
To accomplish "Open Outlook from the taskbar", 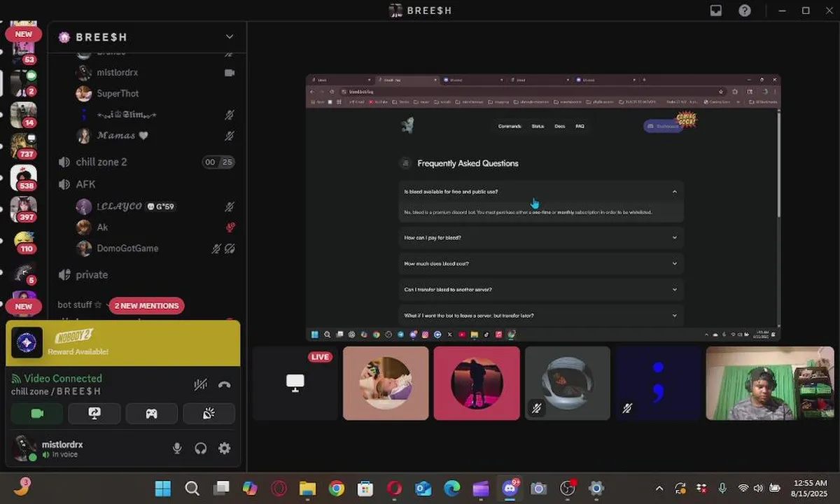I will [x=423, y=488].
